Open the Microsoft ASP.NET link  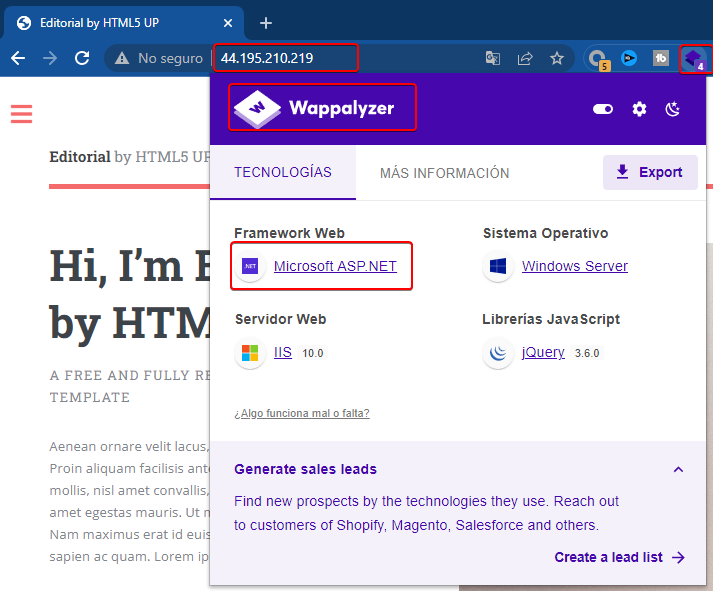tap(335, 266)
